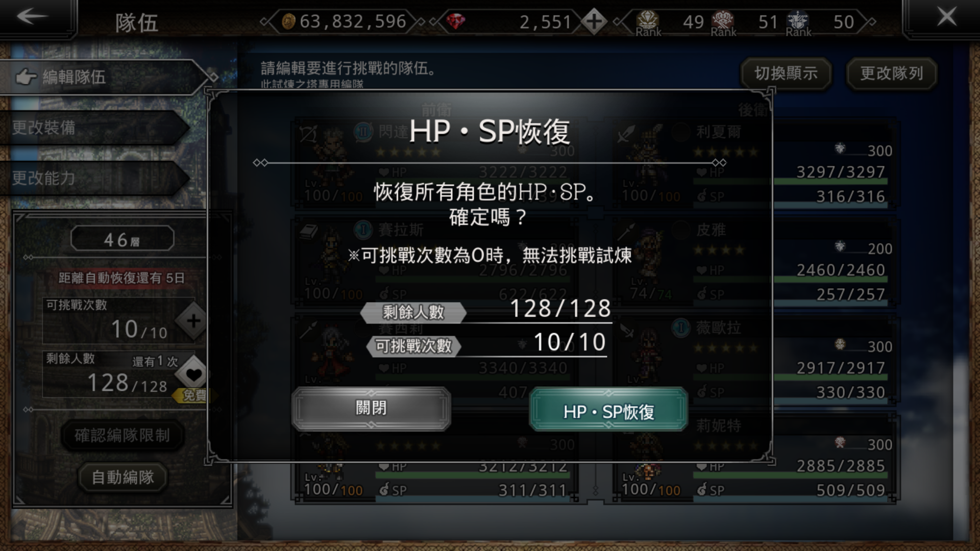
Task: Click the heart icon labeled 免費
Action: [x=193, y=375]
